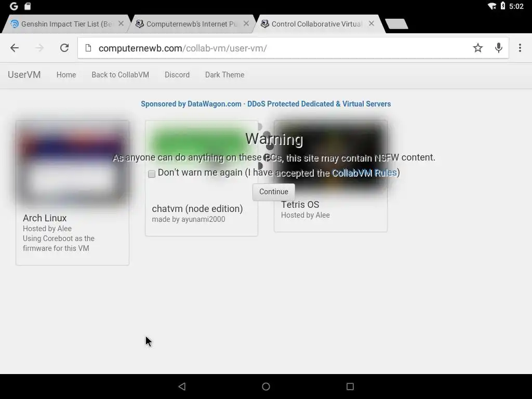The image size is (532, 399).
Task: Click the UserVM brand link
Action: pos(24,75)
